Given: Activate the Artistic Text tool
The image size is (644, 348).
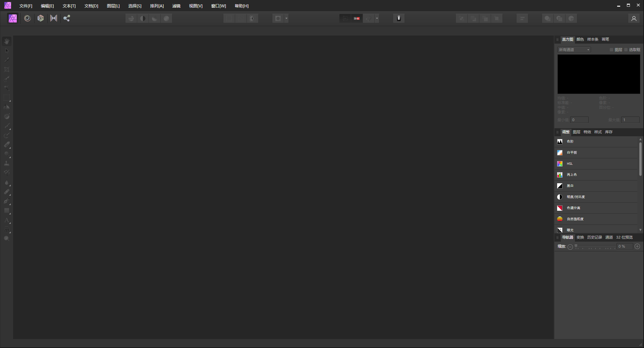Looking at the screenshot, I should tap(7, 220).
